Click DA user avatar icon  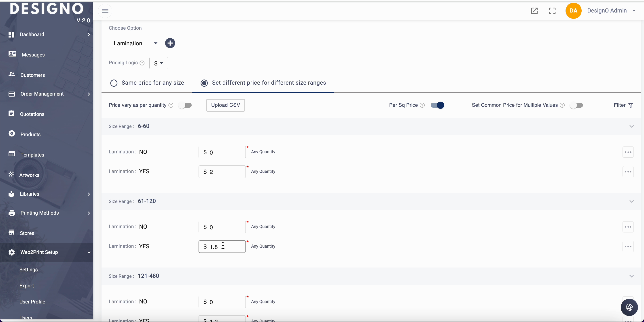pyautogui.click(x=573, y=11)
